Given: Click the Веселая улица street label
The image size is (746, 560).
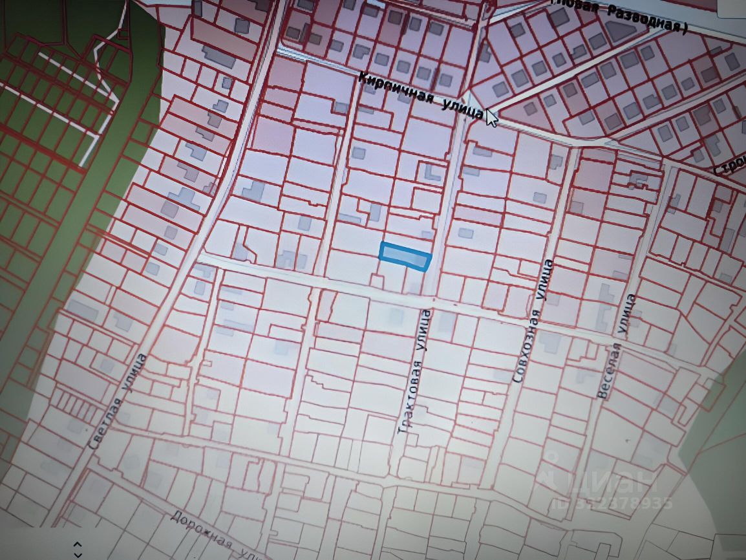Looking at the screenshot, I should [617, 347].
